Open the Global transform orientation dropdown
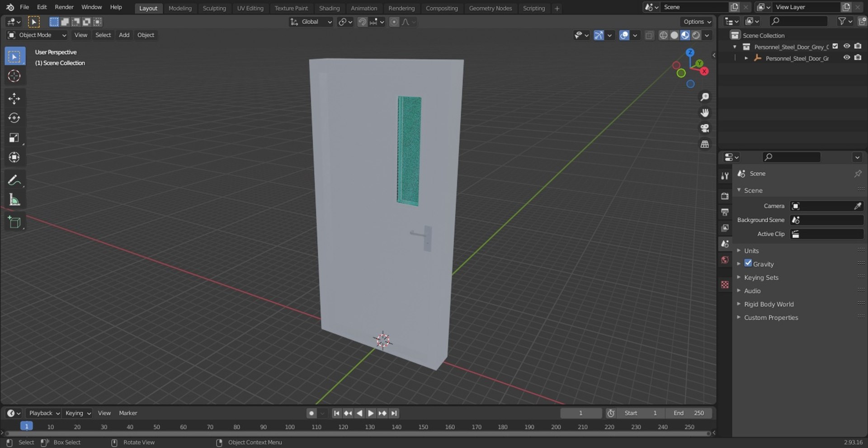Viewport: 868px width, 448px height. [x=311, y=22]
